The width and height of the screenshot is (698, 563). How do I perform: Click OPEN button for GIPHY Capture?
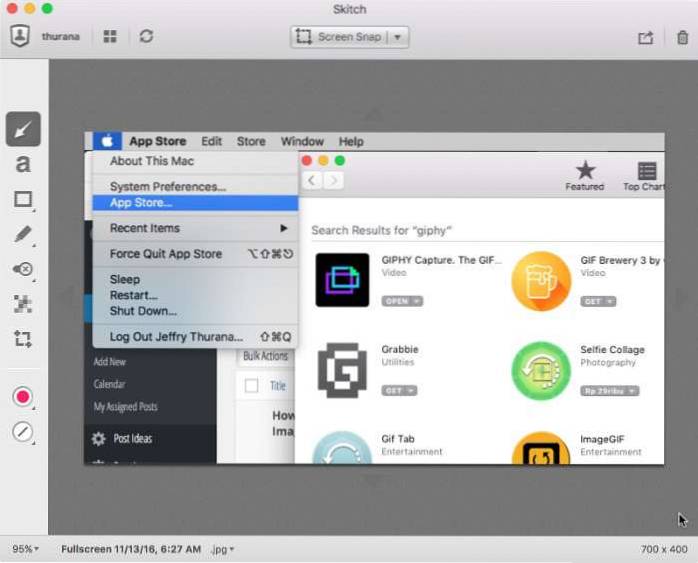click(x=402, y=301)
